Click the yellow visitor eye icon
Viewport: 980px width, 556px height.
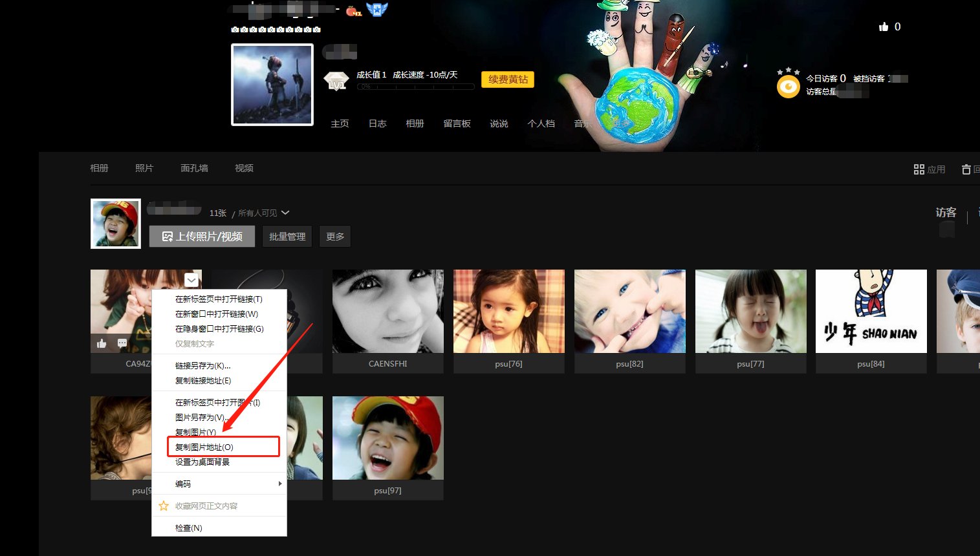pyautogui.click(x=788, y=87)
